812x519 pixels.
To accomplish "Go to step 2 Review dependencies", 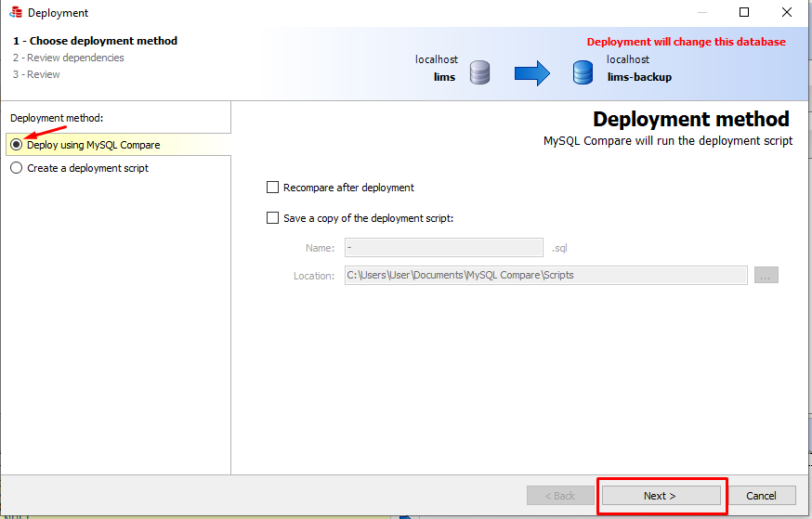I will pos(68,58).
